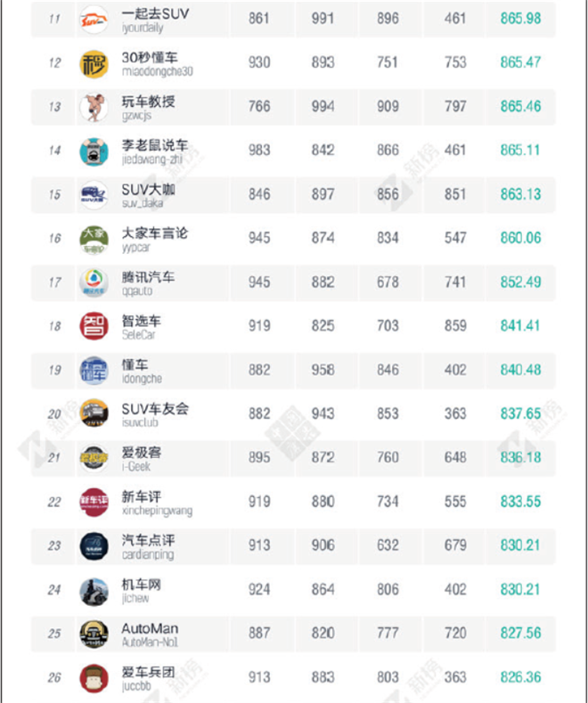Screen dimensions: 588x703
Task: Click the 爱车兵团 red soldier avatar
Action: [x=94, y=678]
